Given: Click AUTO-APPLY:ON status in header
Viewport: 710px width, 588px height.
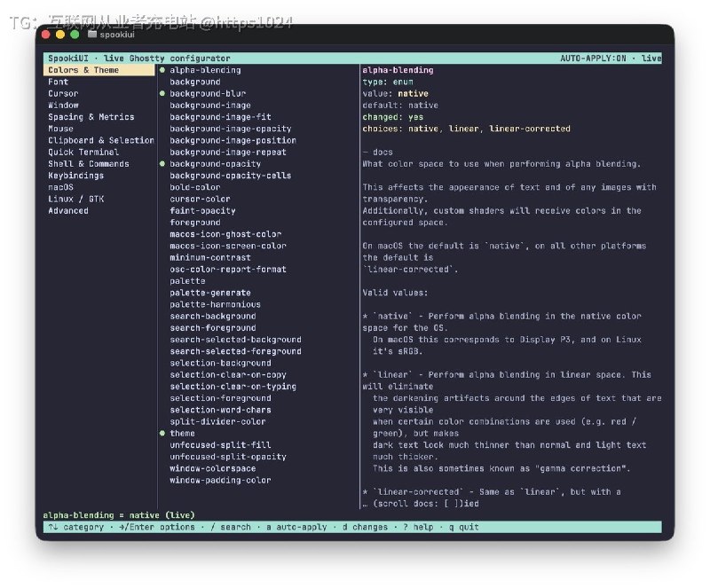Looking at the screenshot, I should 593,59.
